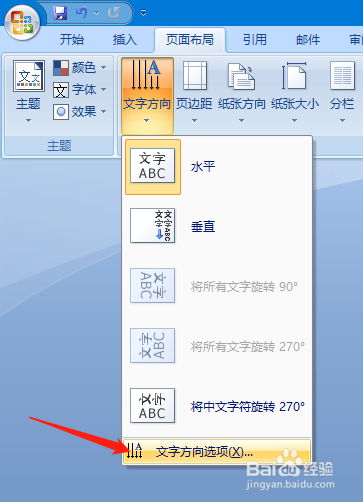This screenshot has width=363, height=502.
Task: Choose 垂直 menu label
Action: pos(203,227)
